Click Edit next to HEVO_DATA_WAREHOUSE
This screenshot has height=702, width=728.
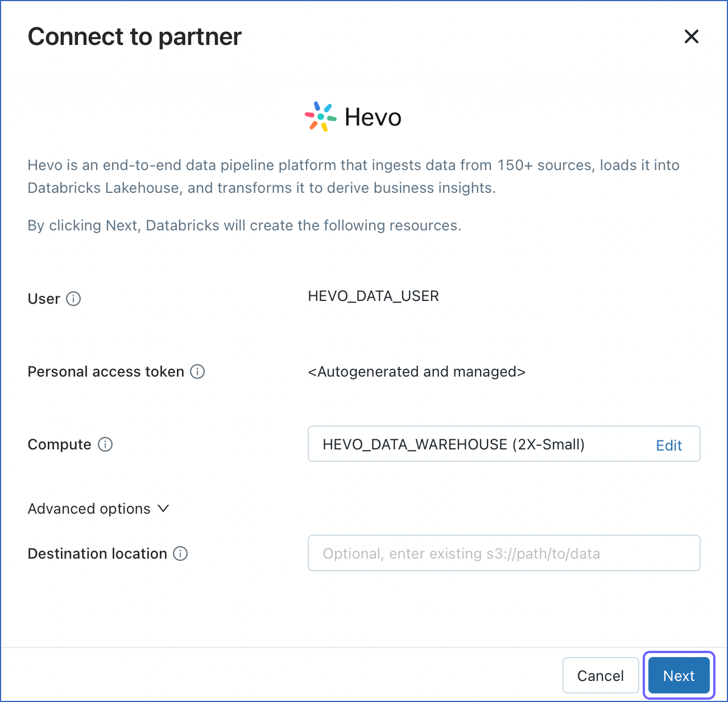coord(668,445)
